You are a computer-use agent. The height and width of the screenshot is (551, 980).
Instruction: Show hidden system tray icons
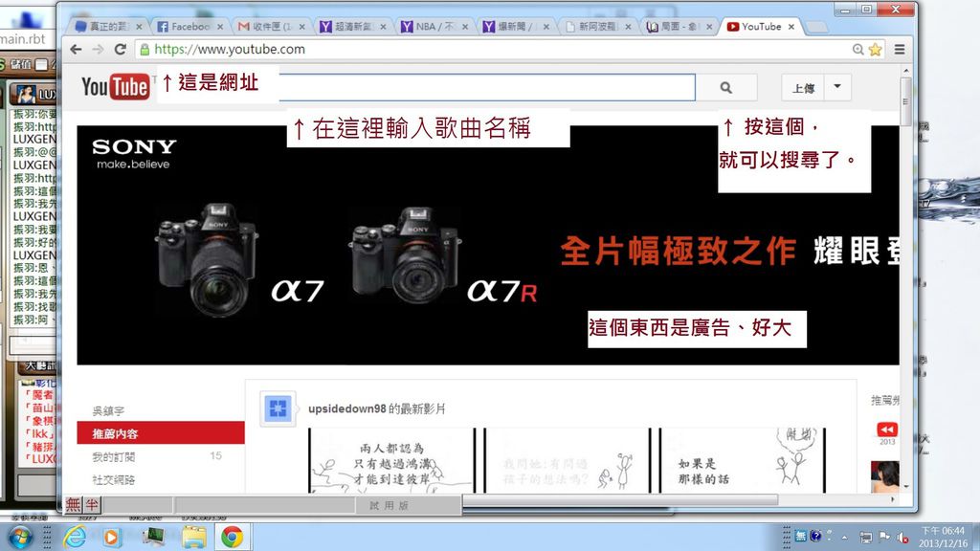pyautogui.click(x=845, y=538)
